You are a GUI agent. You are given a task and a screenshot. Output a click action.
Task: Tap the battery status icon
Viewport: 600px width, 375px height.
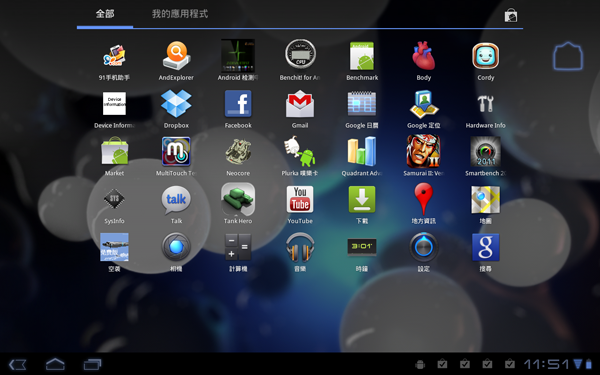[x=588, y=364]
